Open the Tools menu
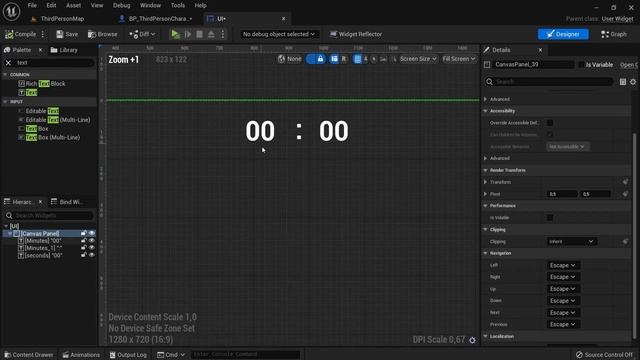 [178, 5]
